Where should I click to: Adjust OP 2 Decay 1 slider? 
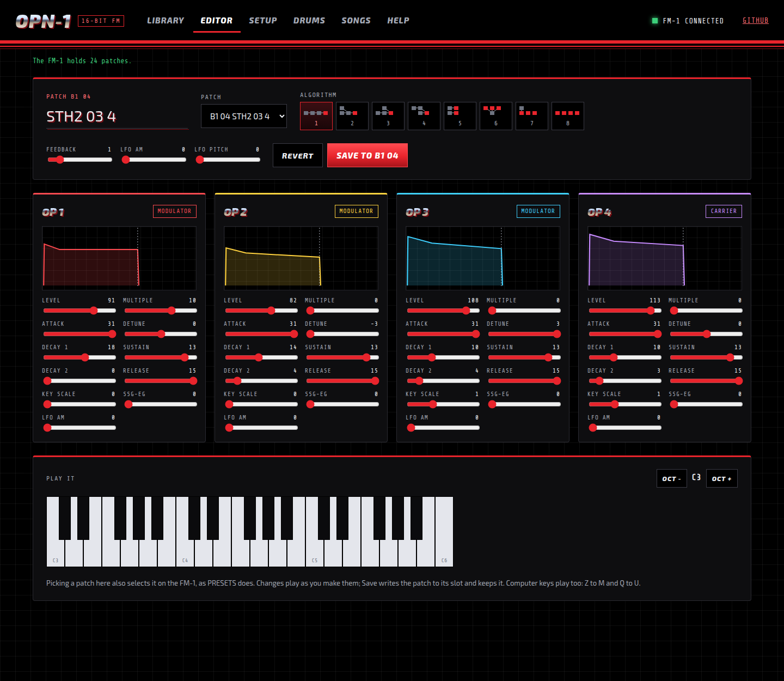[261, 357]
